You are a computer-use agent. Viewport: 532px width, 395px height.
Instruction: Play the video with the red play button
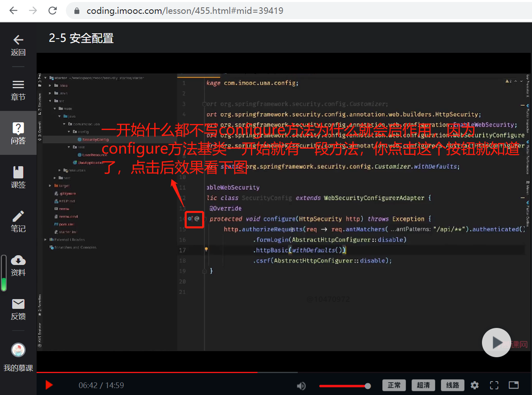click(x=49, y=385)
